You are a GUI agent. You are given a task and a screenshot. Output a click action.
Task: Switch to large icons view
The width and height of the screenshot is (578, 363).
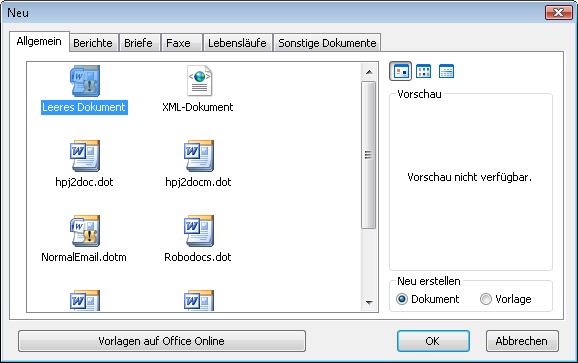pyautogui.click(x=401, y=71)
